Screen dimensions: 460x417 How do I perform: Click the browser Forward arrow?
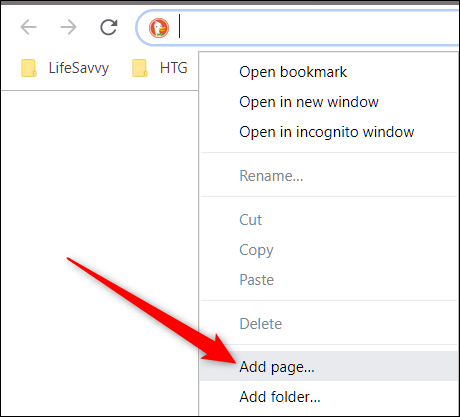pyautogui.click(x=68, y=27)
